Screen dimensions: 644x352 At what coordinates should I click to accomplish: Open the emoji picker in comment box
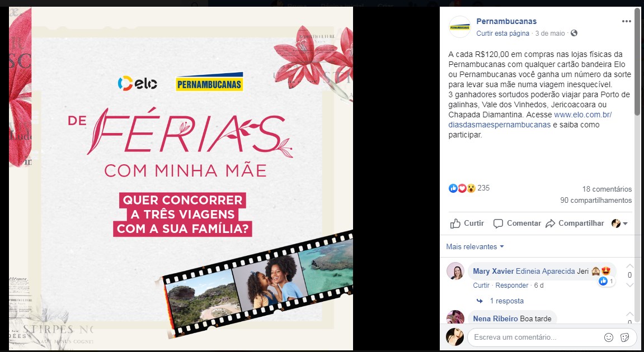[609, 337]
